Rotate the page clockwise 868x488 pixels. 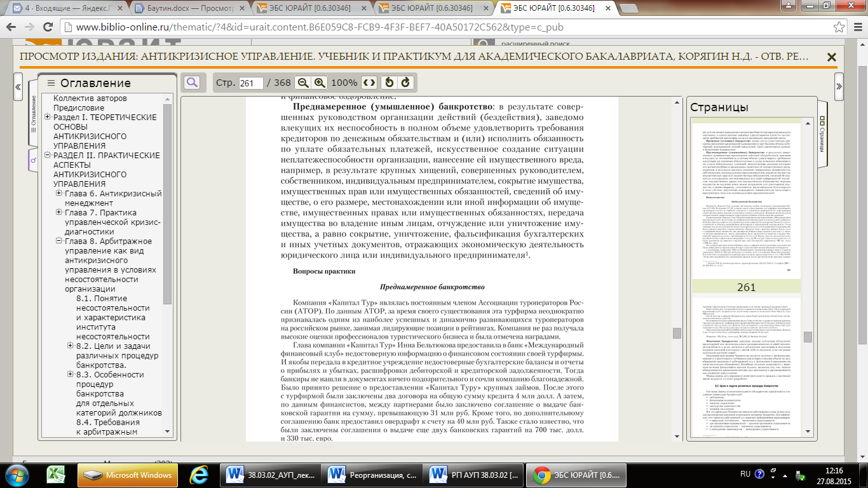coord(405,83)
